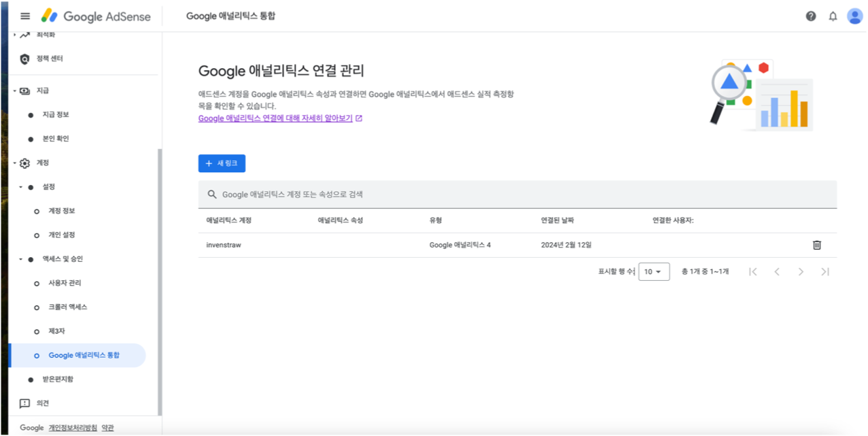Open Google 애널리틱스 연결에 대해 자세히 알아보기 link
This screenshot has height=436, width=868.
click(x=275, y=118)
